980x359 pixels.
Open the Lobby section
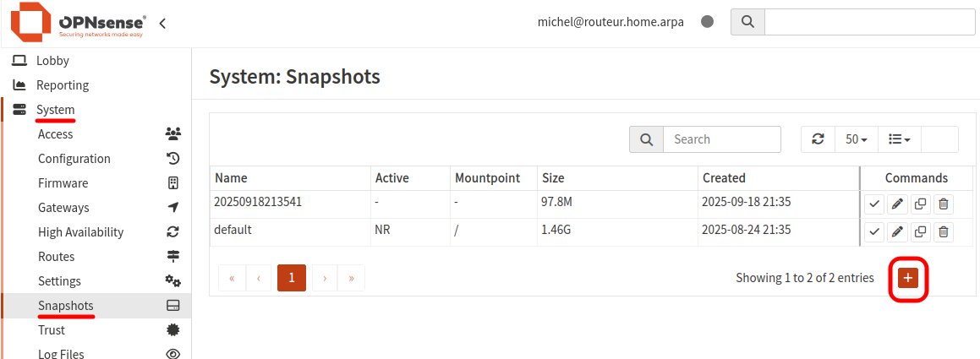tap(52, 61)
